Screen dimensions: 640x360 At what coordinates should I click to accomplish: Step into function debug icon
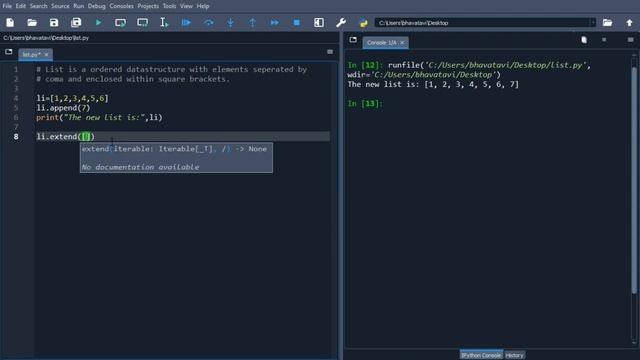click(x=231, y=23)
